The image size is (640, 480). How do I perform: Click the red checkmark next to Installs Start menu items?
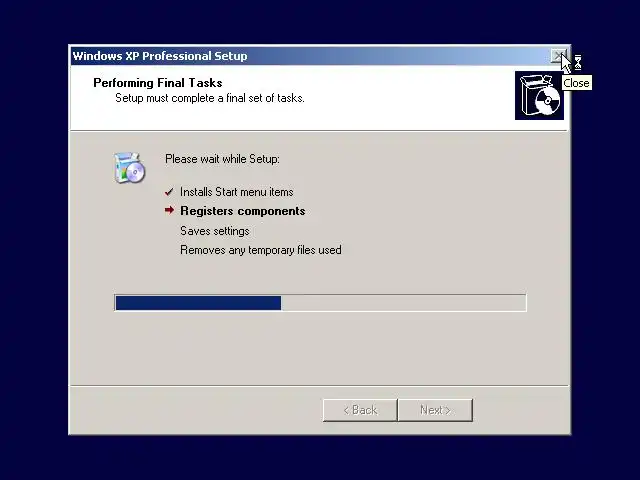click(x=169, y=192)
